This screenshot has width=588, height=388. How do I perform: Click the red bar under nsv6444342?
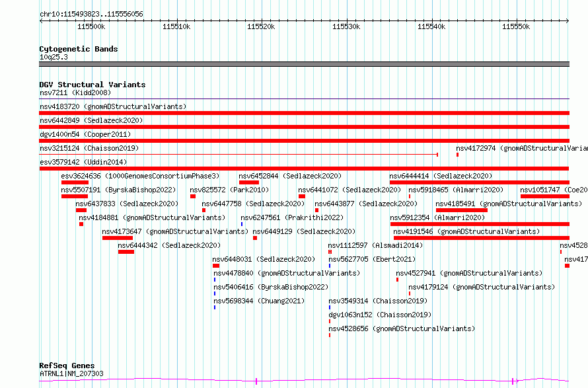[126, 252]
